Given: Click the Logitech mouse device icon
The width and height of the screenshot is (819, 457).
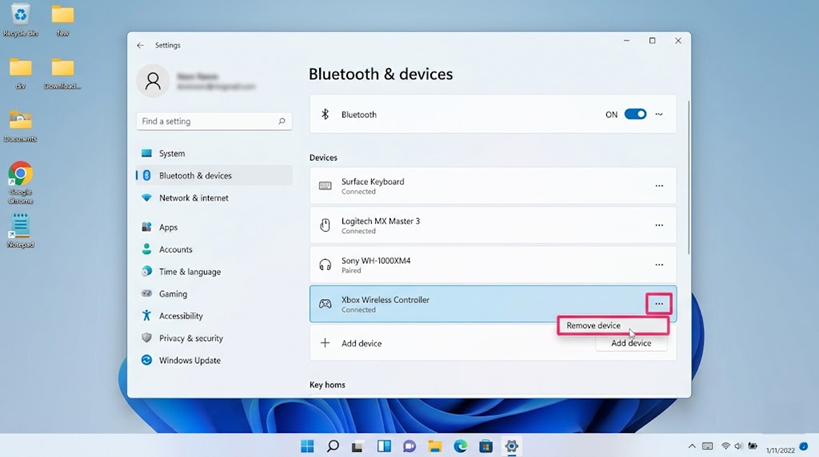Looking at the screenshot, I should tap(325, 225).
